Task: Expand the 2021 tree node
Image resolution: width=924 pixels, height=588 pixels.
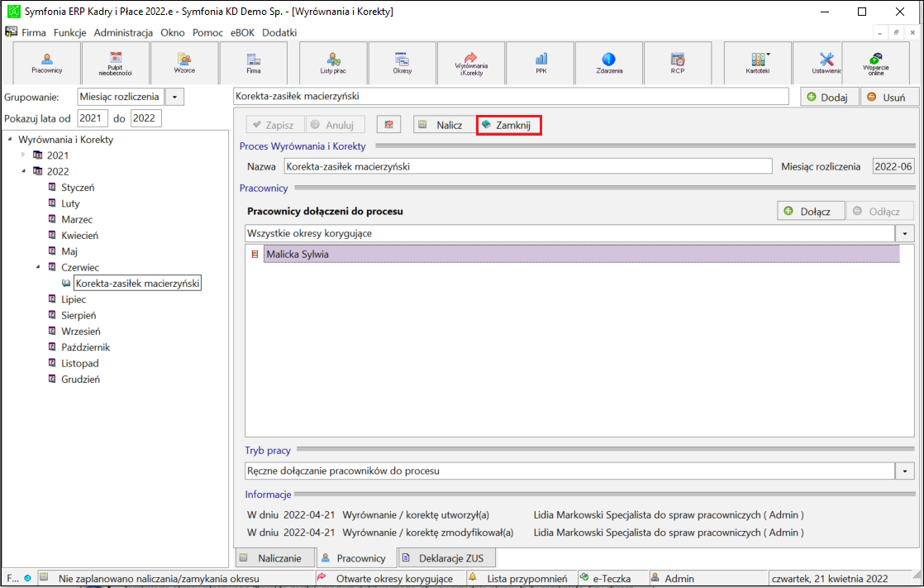Action: pos(23,155)
